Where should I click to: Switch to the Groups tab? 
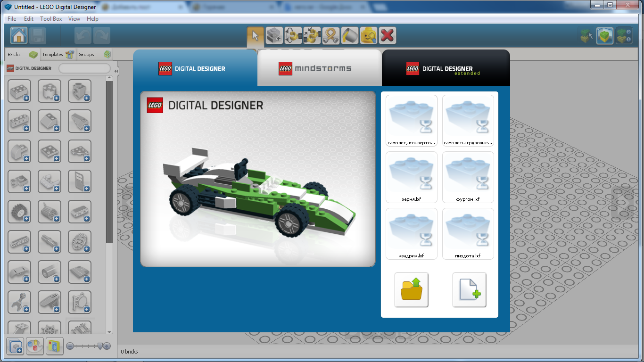(x=94, y=54)
